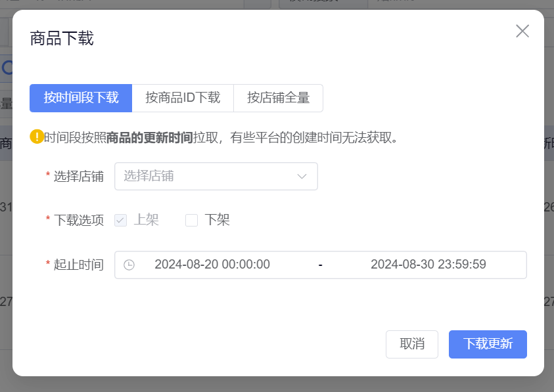Click the 上架 option label text

(147, 220)
